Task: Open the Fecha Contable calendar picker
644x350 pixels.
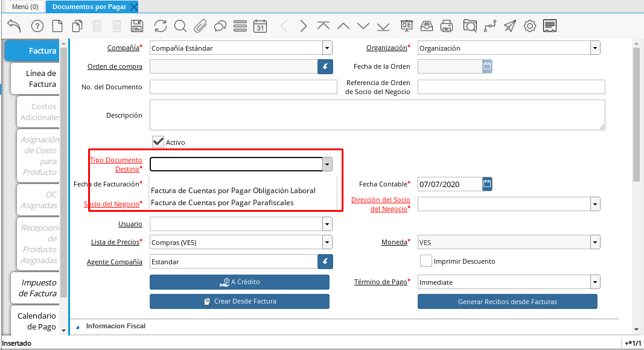Action: point(487,184)
